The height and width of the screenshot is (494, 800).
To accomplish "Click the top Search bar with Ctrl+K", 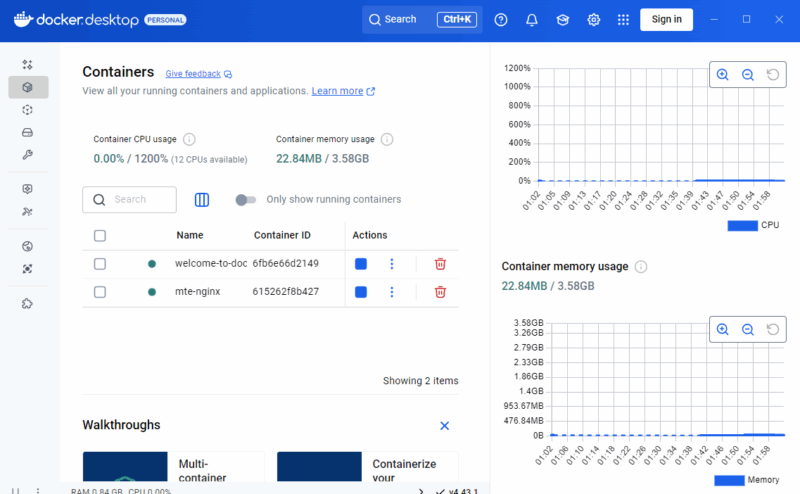I will 422,20.
